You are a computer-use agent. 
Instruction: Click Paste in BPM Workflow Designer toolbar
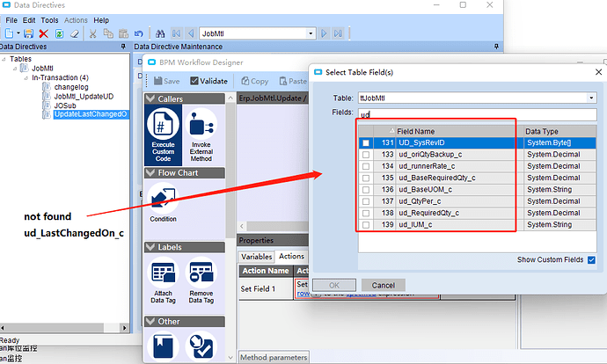coord(293,81)
